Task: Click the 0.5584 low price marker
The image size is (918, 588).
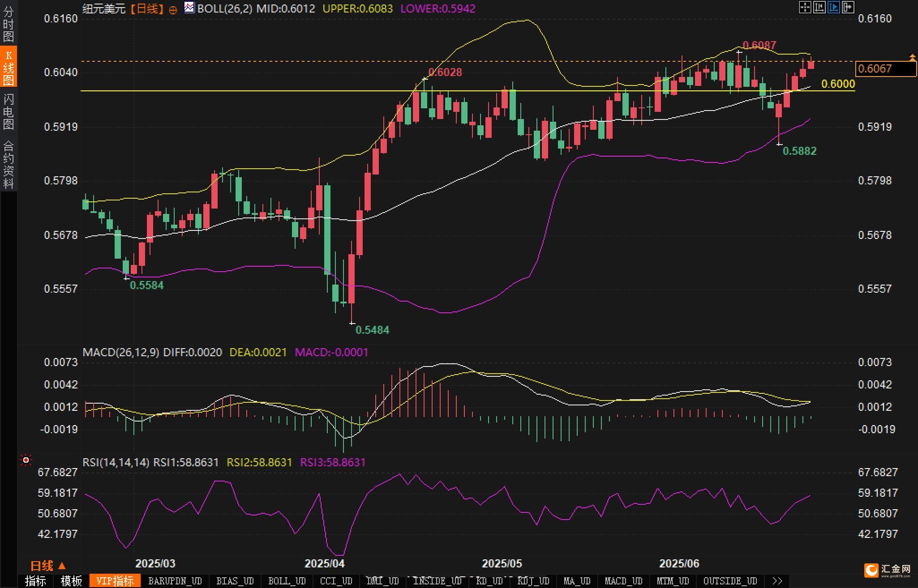Action: [x=146, y=285]
